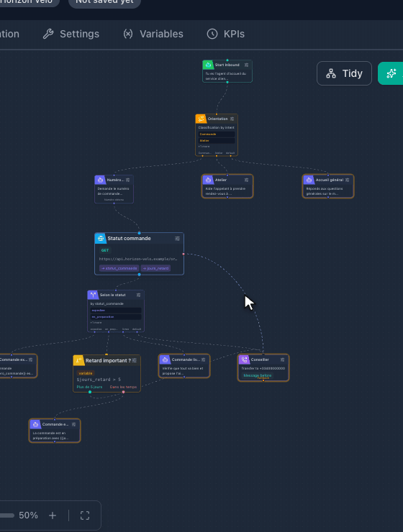Screen dimensions: 403x532
Task: Click the Atelier intent row in Orientation
Action: (217, 140)
